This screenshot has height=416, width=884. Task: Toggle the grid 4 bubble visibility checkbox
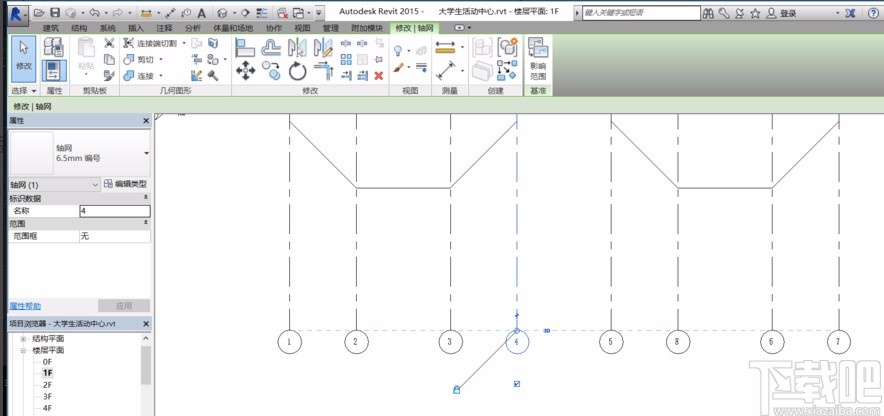coord(517,384)
